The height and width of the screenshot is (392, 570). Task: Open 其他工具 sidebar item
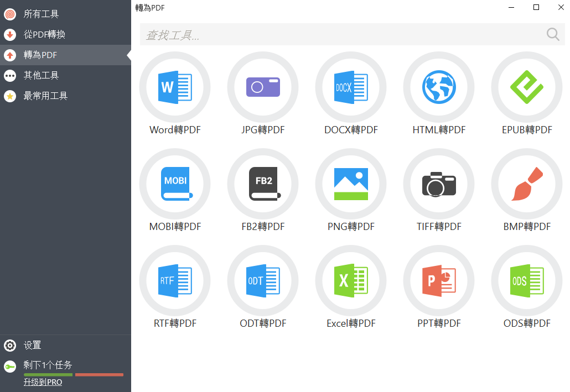tap(65, 76)
